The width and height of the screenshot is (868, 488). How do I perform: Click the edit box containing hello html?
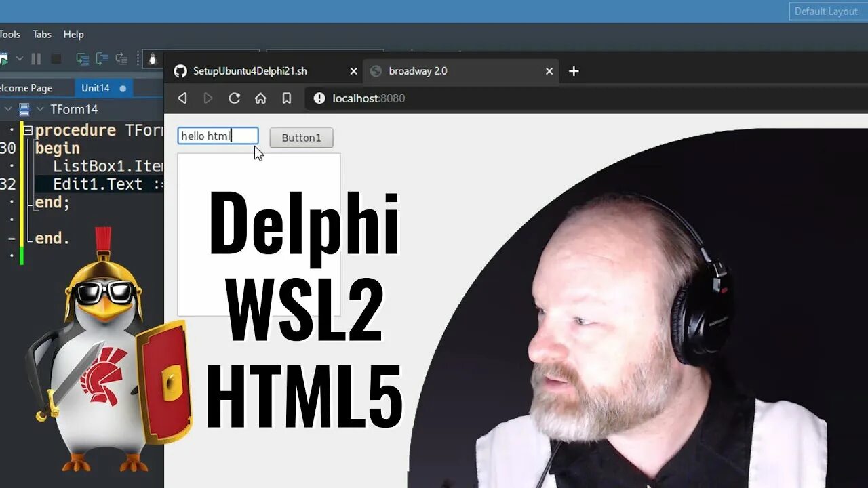[218, 136]
